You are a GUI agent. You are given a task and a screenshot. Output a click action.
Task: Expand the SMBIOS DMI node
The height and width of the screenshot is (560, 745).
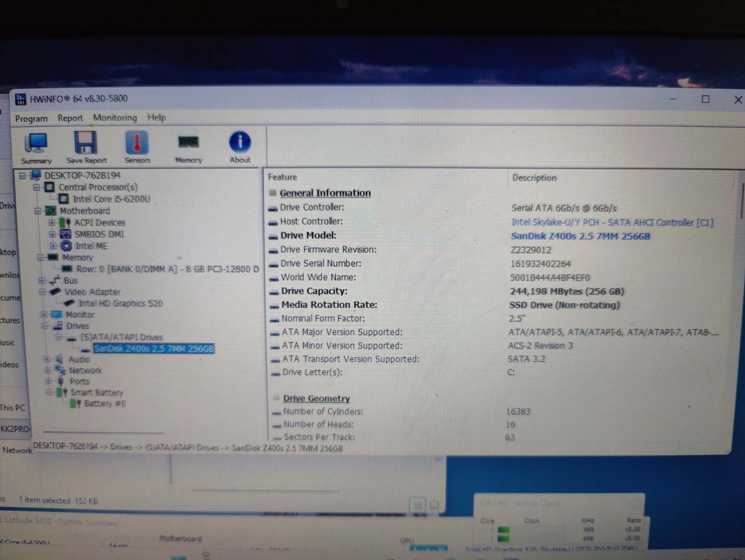tap(53, 234)
